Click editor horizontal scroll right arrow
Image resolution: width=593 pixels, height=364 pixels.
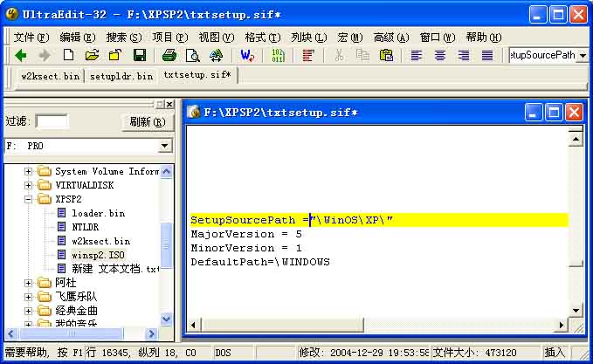pos(562,325)
